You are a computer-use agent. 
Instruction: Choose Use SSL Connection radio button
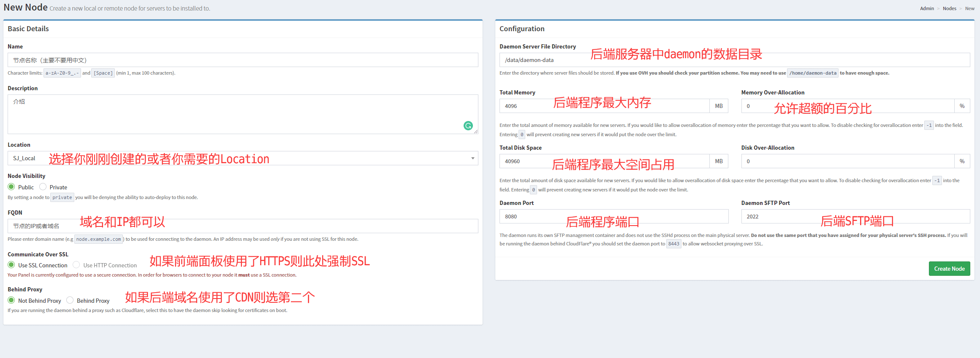coord(11,265)
